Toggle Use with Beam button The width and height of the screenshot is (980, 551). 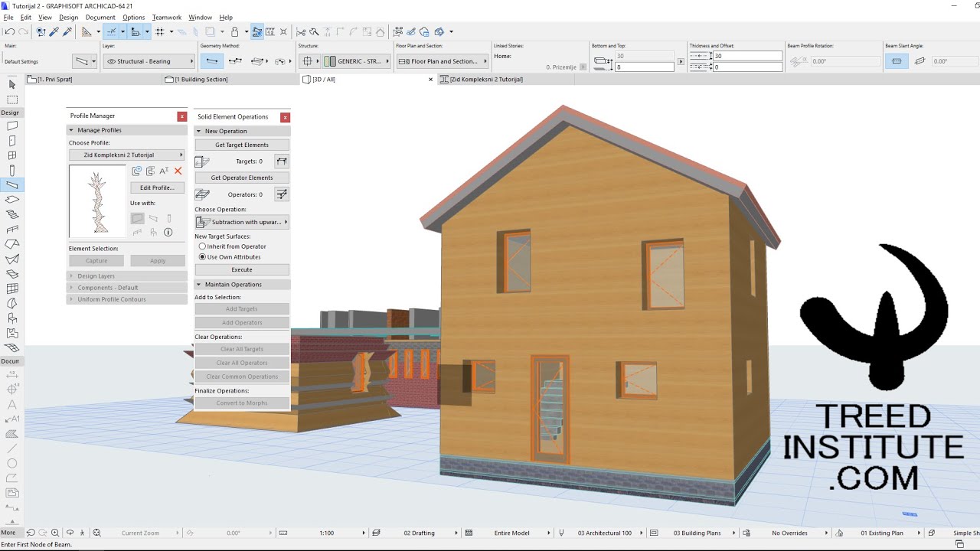tap(153, 218)
